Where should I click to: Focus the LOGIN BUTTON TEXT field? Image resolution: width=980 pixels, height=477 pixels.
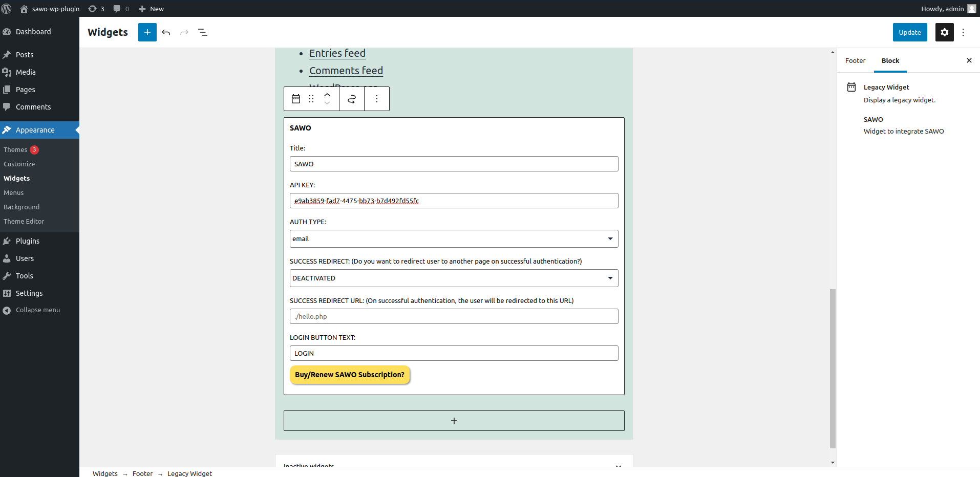454,353
